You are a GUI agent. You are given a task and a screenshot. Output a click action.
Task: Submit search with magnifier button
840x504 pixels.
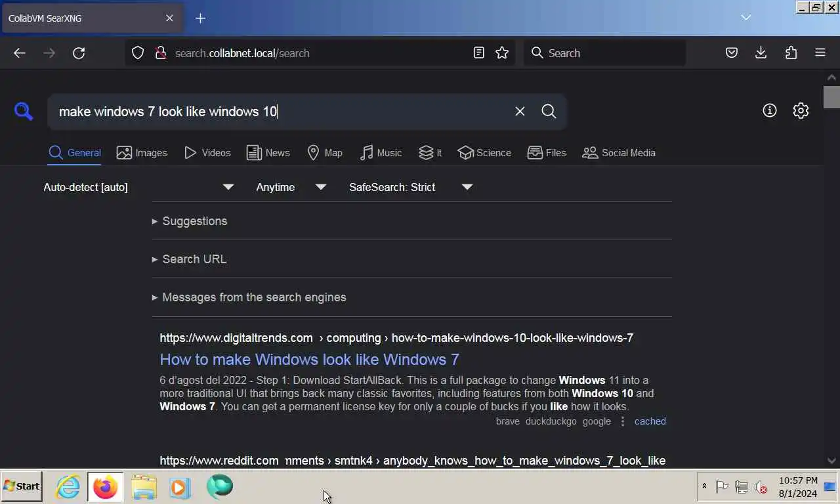tap(549, 112)
